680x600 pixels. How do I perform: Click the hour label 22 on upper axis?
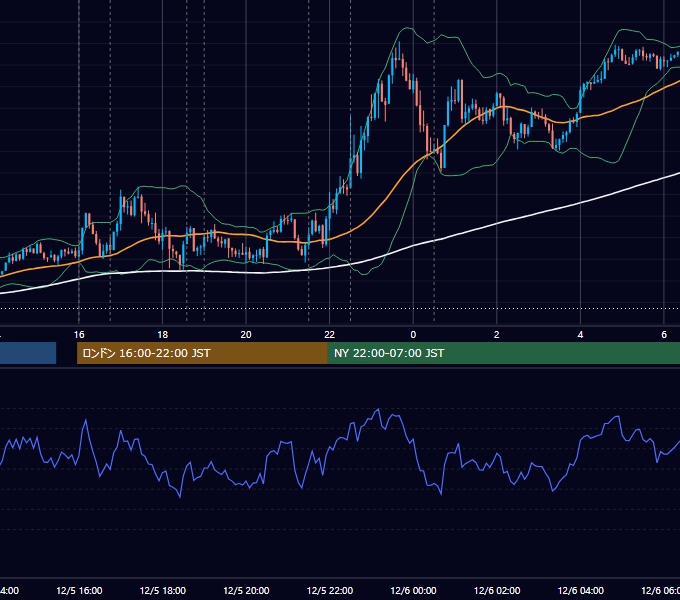330,335
